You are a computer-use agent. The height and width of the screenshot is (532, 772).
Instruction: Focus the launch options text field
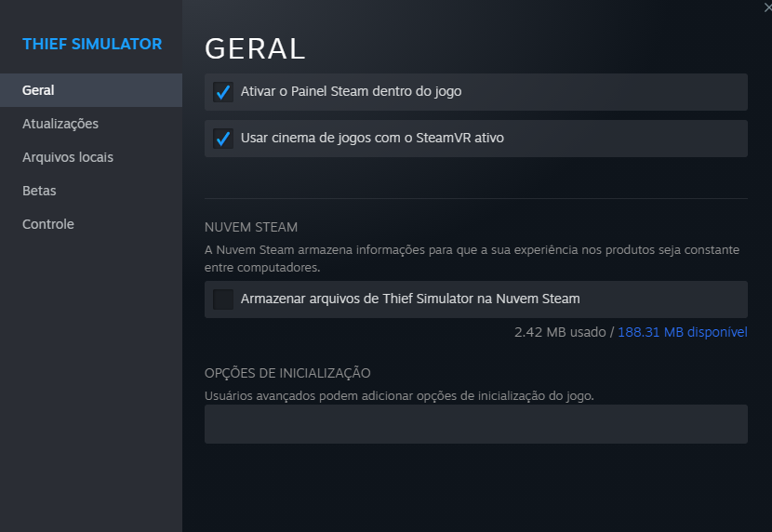(475, 424)
